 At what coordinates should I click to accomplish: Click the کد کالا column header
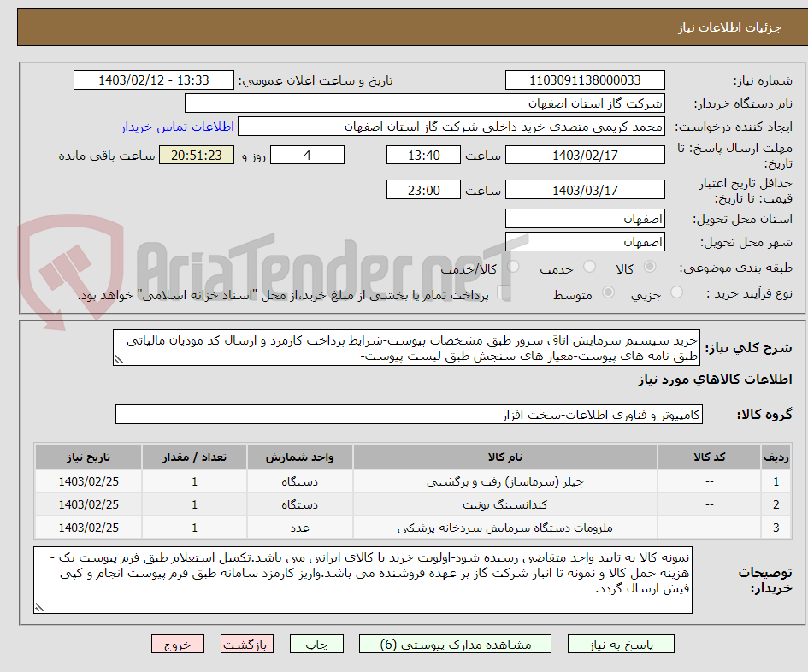[709, 457]
